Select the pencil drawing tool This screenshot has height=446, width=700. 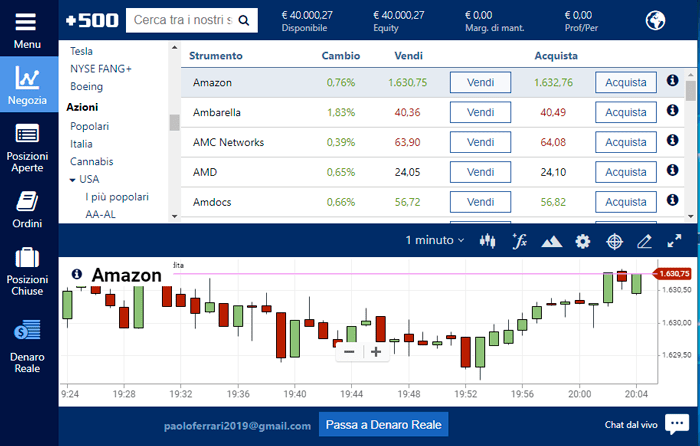(x=644, y=242)
